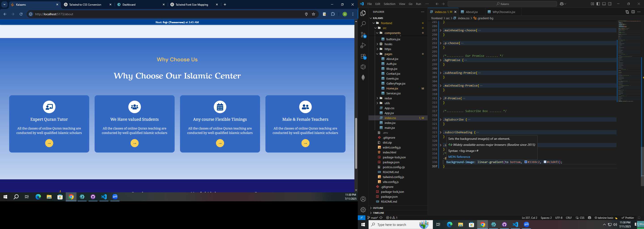Click the Copilot icon in VS Code title bar
The width and height of the screenshot is (644, 229).
(x=562, y=4)
